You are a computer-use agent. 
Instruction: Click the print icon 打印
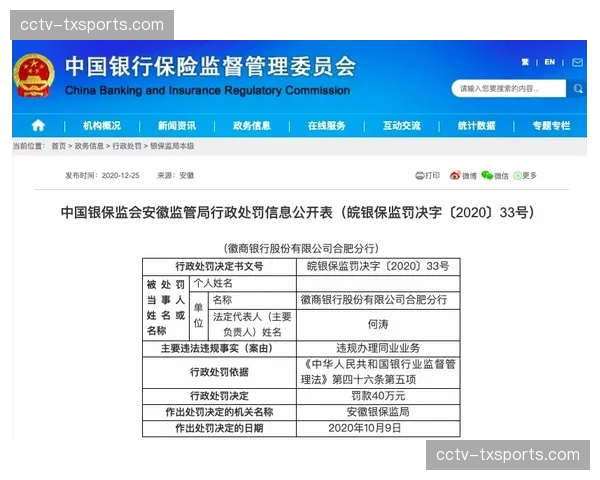[x=427, y=175]
